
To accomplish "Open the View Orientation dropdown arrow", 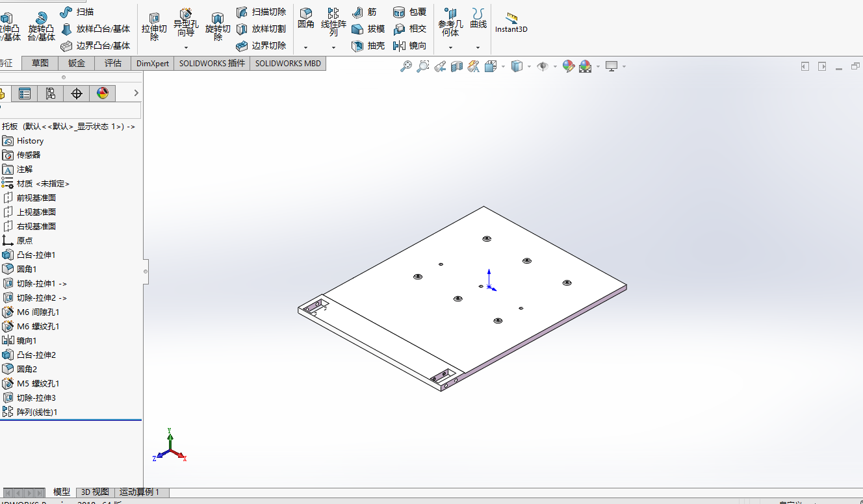I will (x=503, y=66).
